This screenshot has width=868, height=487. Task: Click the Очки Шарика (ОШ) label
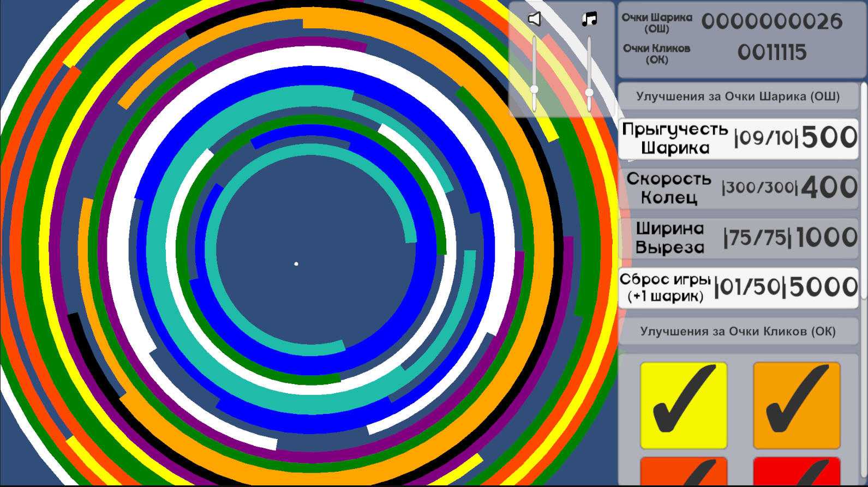click(657, 23)
